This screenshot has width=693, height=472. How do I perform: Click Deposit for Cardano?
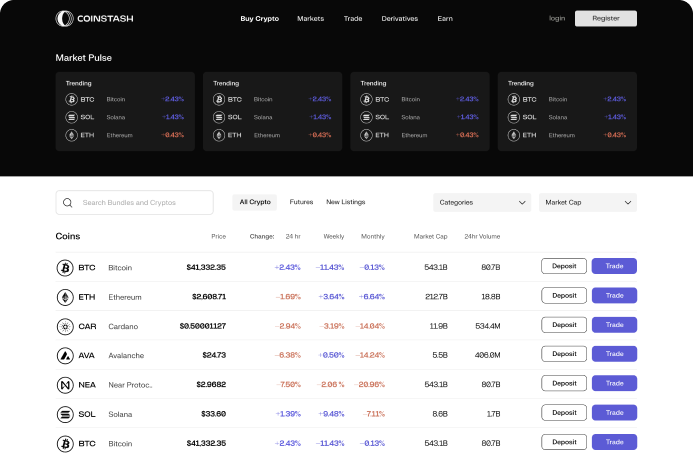click(x=564, y=325)
